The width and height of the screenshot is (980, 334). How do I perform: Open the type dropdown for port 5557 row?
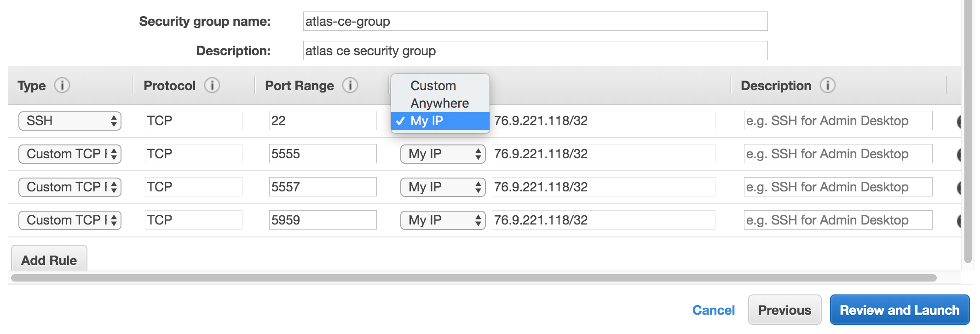click(70, 187)
